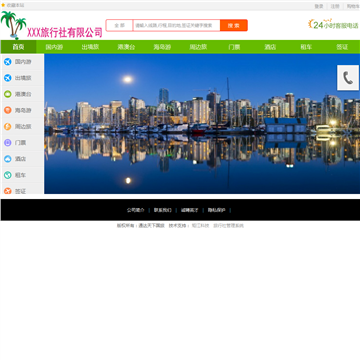The width and height of the screenshot is (360, 360).
Task: Select the orange 海岛游 sidebar icon
Action: (8, 110)
